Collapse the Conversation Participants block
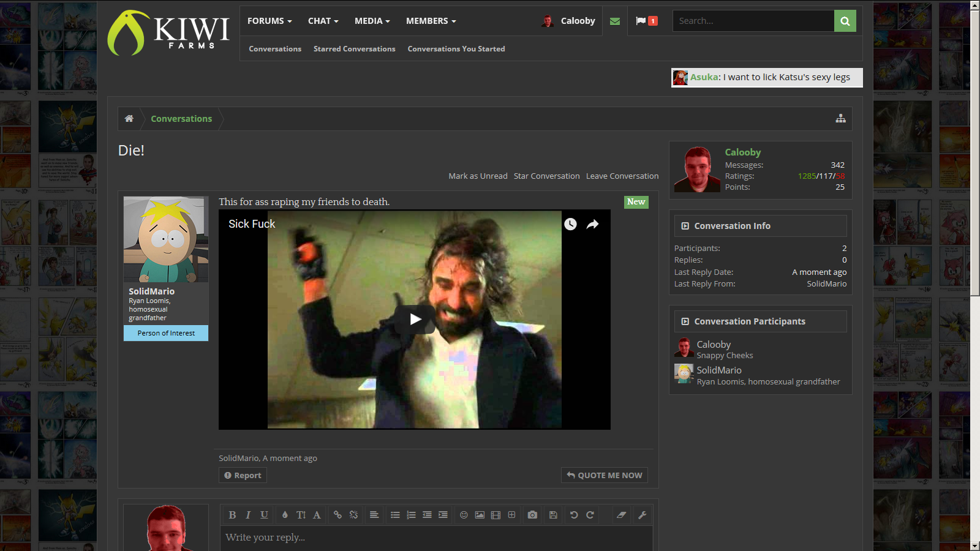Viewport: 980px width, 551px height. coord(685,321)
